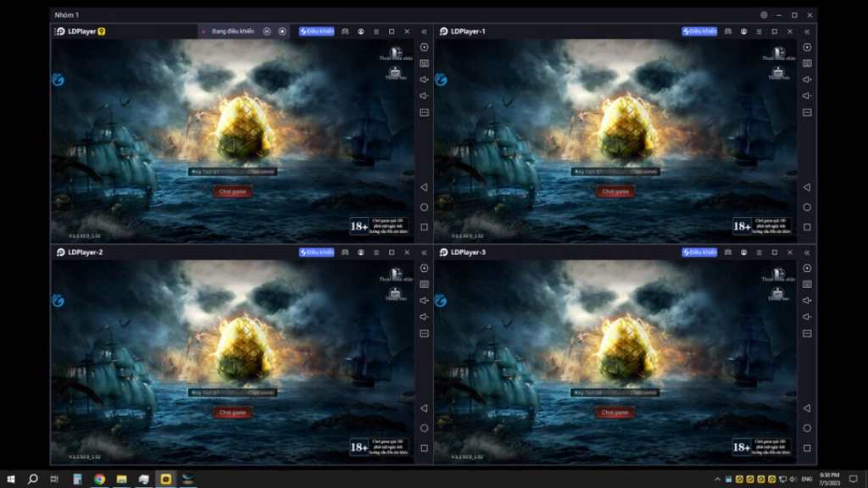The image size is (868, 488).
Task: Open the hexagon settings icon in LDPlayer-3 sidebar
Action: pos(807,269)
